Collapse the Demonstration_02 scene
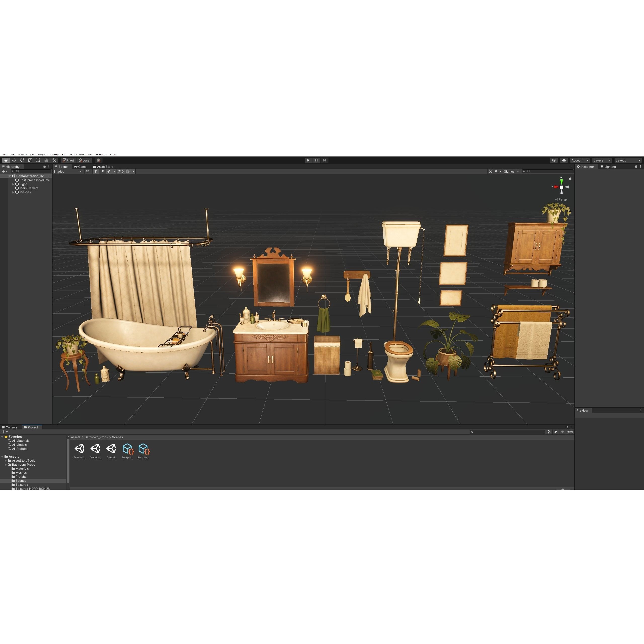Screen dimensions: 644x644 point(10,176)
